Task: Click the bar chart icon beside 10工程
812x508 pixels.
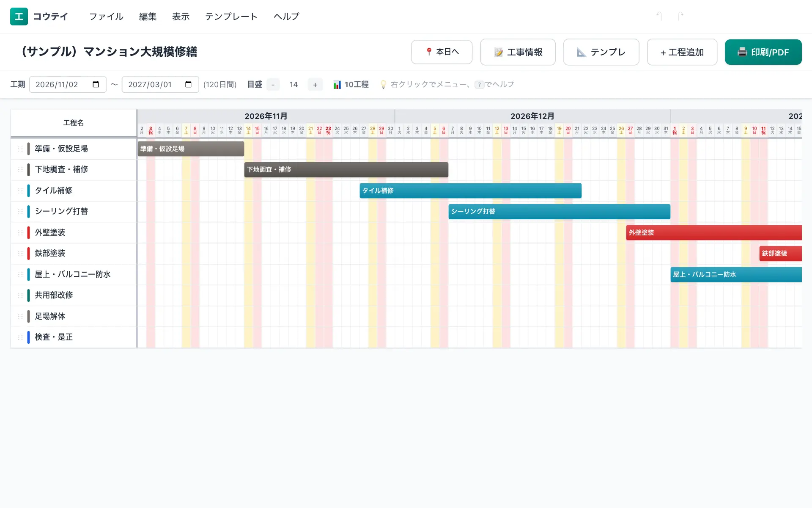Action: 337,85
